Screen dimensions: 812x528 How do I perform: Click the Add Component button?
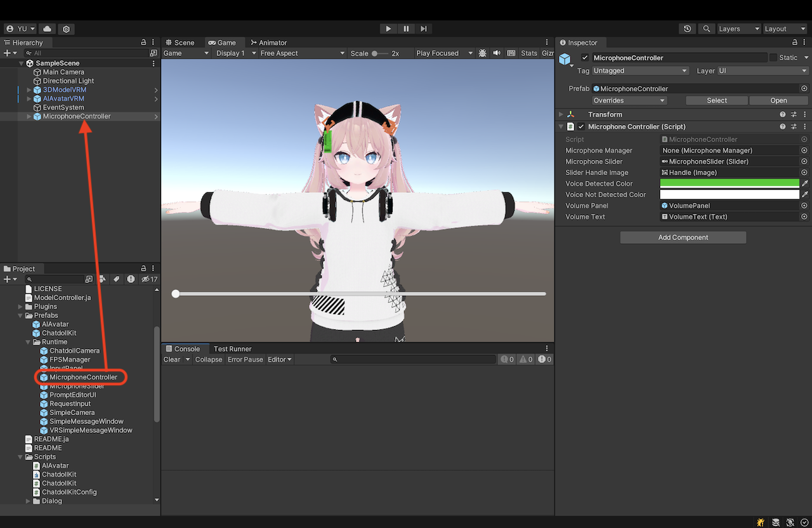tap(683, 237)
